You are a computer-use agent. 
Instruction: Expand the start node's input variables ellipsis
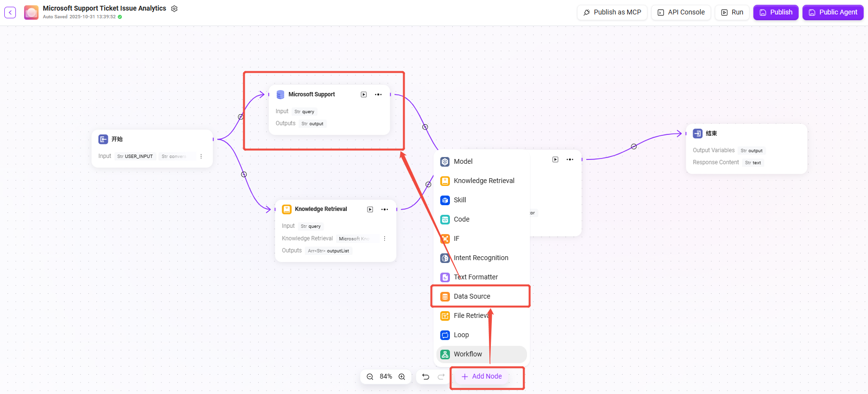[x=201, y=156]
